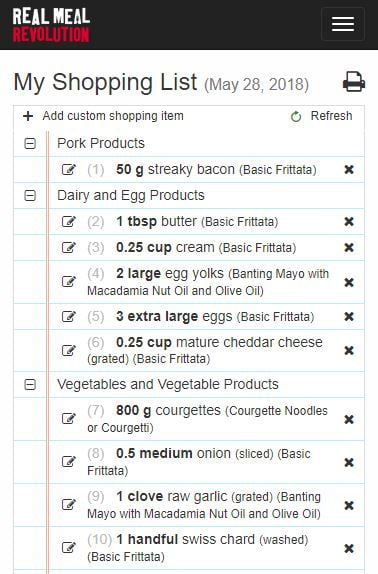
Task: Go to Real Meal Revolution home logo
Action: [51, 25]
